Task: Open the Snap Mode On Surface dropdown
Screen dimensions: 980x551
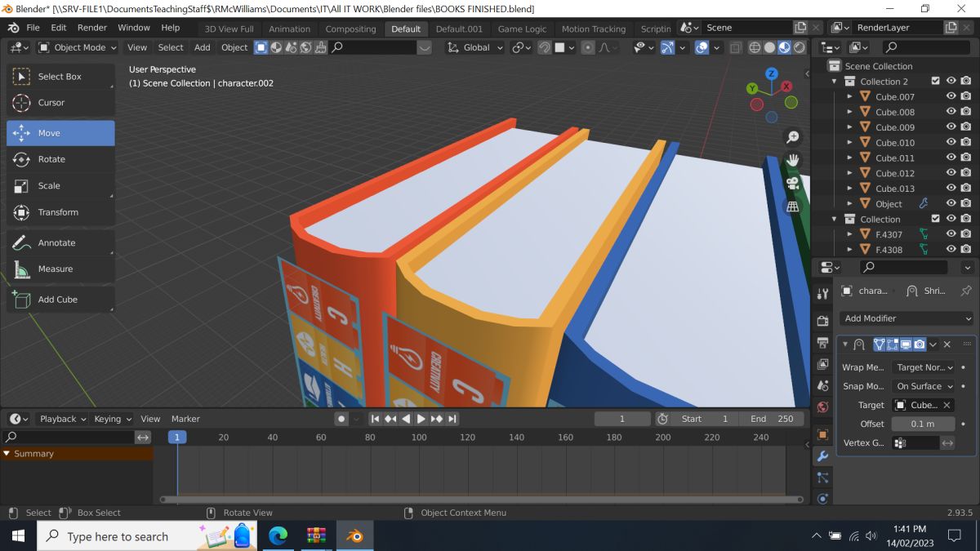Action: pos(923,386)
